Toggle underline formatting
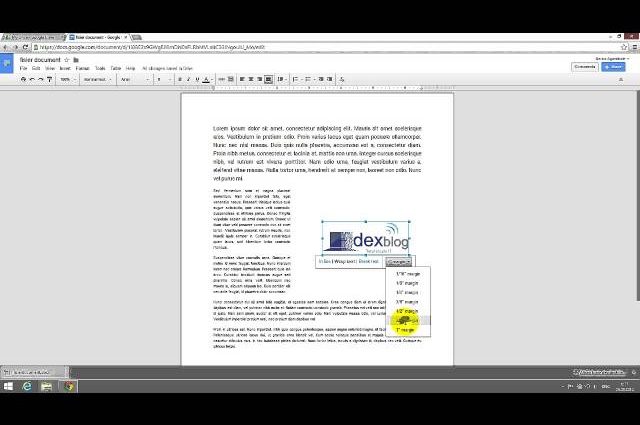This screenshot has width=640, height=425. 197,79
